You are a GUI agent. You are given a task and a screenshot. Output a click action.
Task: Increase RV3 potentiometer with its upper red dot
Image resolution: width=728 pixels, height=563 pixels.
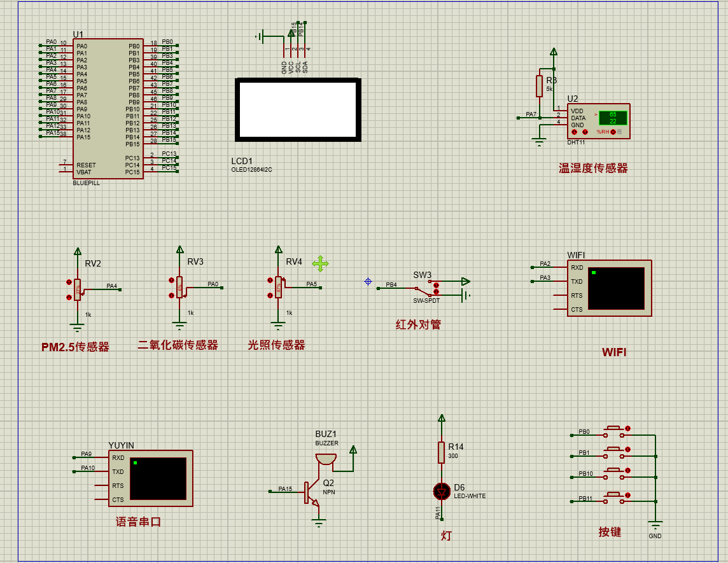[x=171, y=281]
